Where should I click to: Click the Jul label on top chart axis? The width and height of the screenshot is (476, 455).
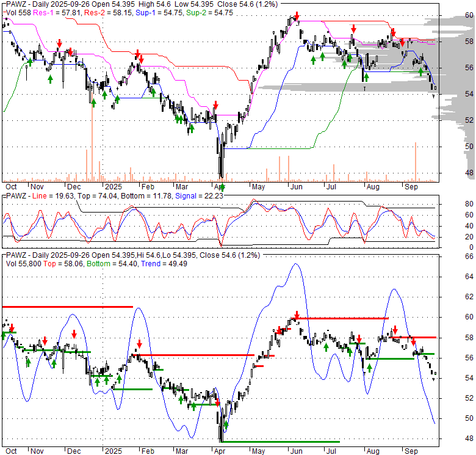pos(331,187)
